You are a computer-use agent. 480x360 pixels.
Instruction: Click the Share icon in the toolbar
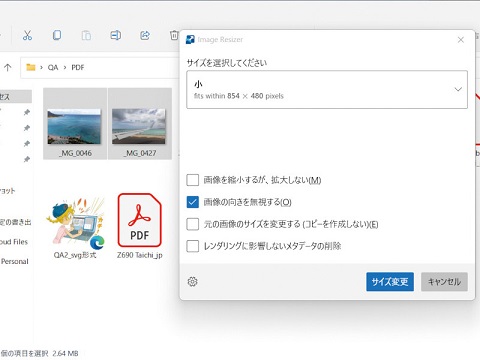coord(145,35)
